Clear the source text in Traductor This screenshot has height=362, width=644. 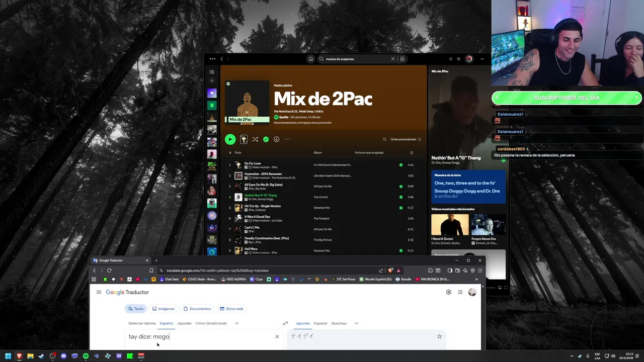277,336
